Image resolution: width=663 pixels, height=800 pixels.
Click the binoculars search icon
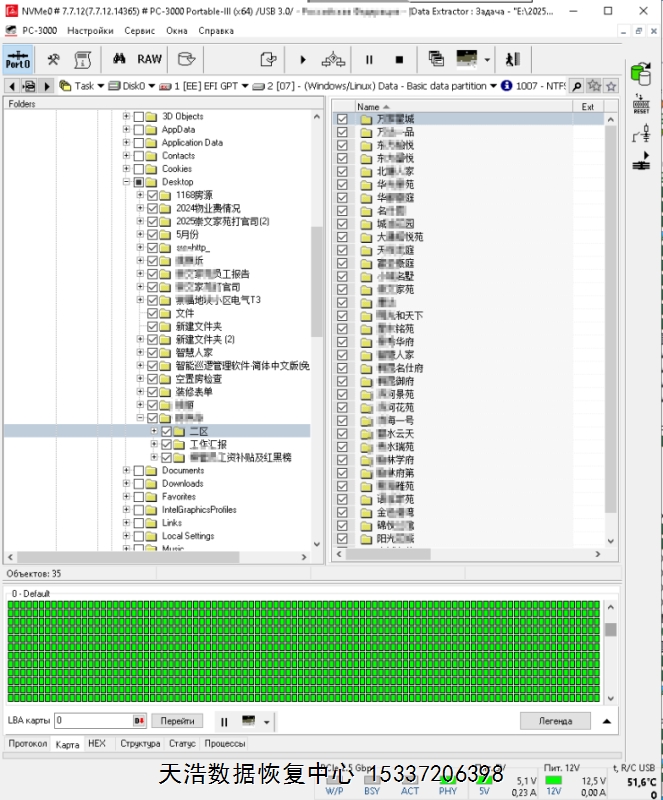pyautogui.click(x=118, y=59)
